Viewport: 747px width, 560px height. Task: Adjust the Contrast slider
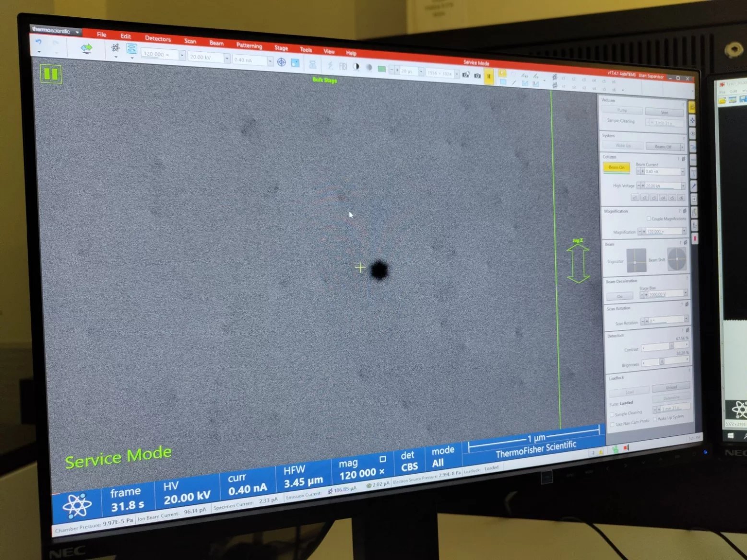click(665, 346)
